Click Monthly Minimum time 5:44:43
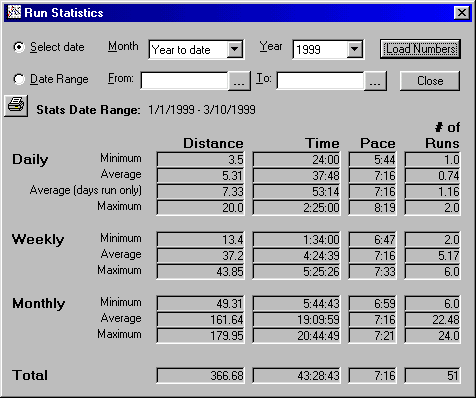Image resolution: width=476 pixels, height=398 pixels. pyautogui.click(x=296, y=303)
